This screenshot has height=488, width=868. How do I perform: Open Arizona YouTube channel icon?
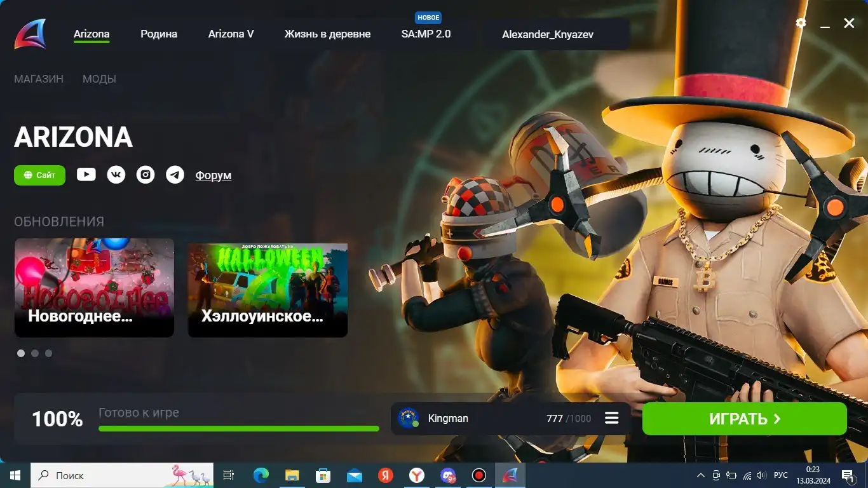tap(86, 174)
